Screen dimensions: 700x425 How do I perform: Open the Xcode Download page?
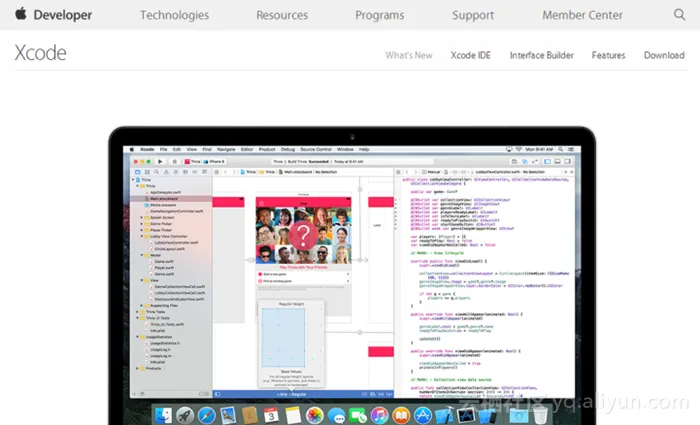(x=664, y=55)
